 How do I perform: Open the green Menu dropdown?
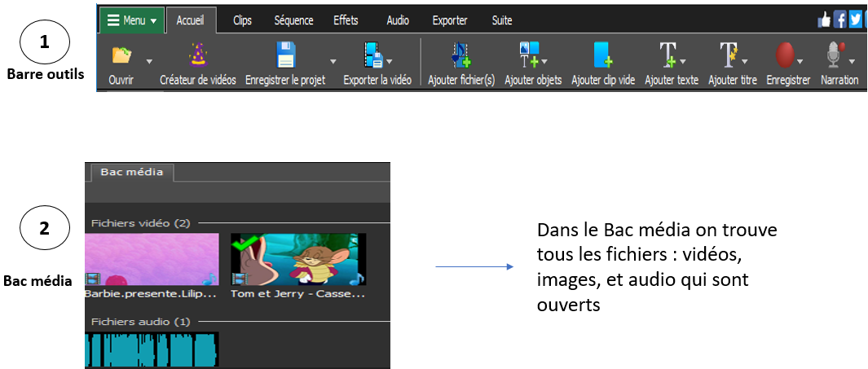coord(132,20)
